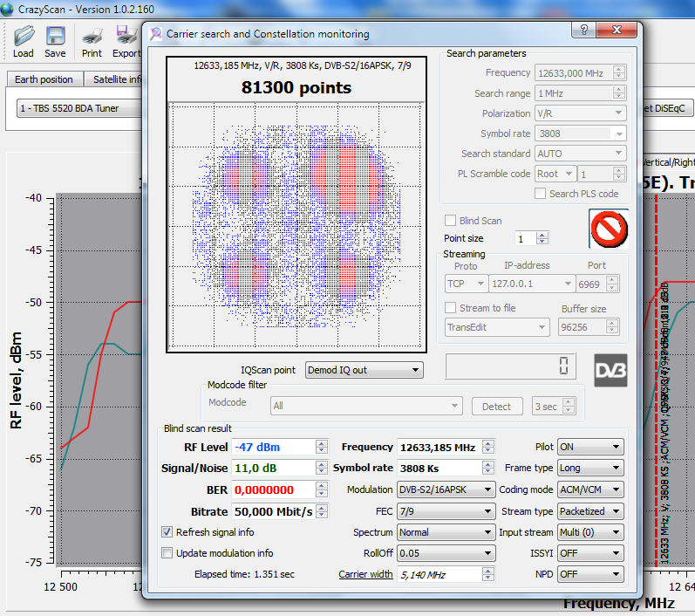
Task: Click the PL Scramble code number stepper
Action: point(619,174)
